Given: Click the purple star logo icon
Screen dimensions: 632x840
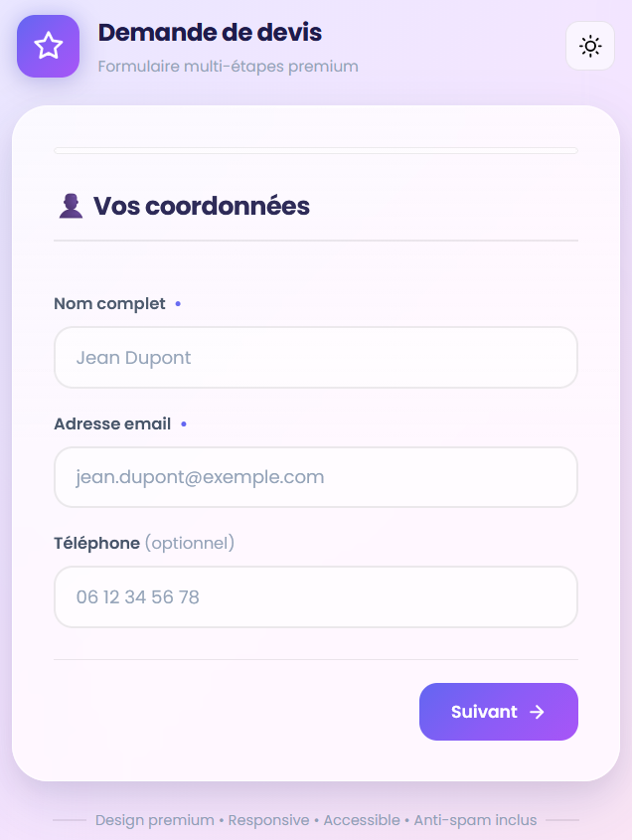Looking at the screenshot, I should (48, 46).
